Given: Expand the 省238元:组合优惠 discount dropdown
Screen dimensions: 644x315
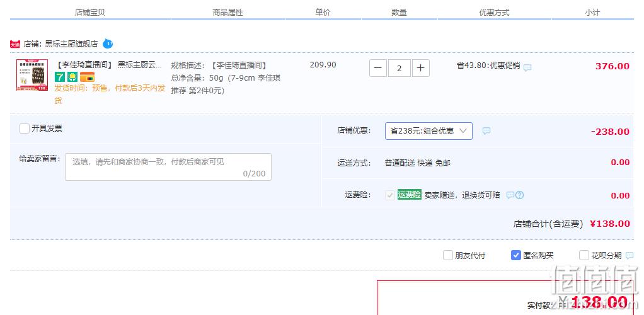Looking at the screenshot, I should point(428,131).
